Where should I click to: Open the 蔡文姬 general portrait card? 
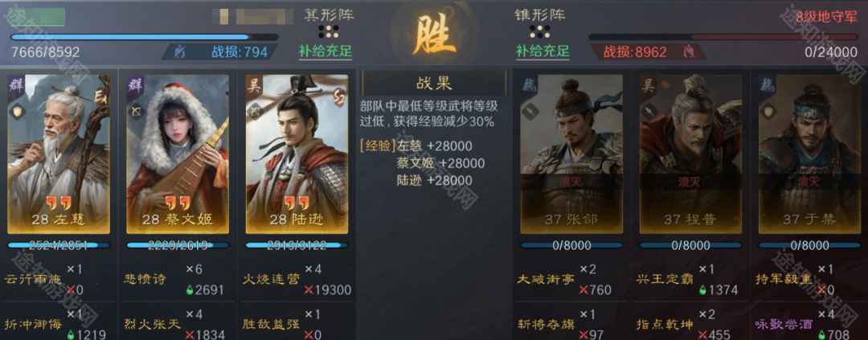coord(178,154)
